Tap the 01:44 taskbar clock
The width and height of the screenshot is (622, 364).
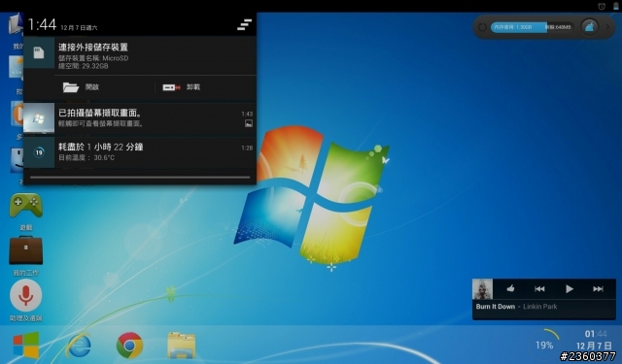[596, 334]
